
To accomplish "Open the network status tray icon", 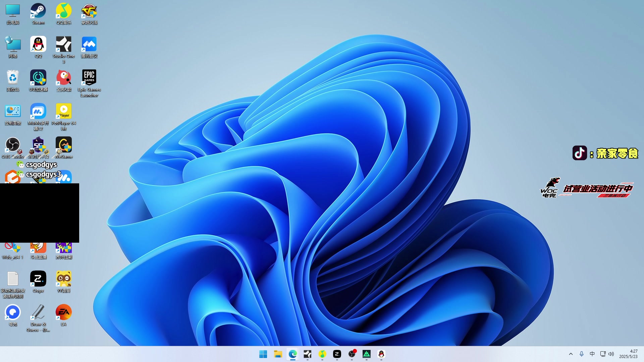I will (x=603, y=354).
